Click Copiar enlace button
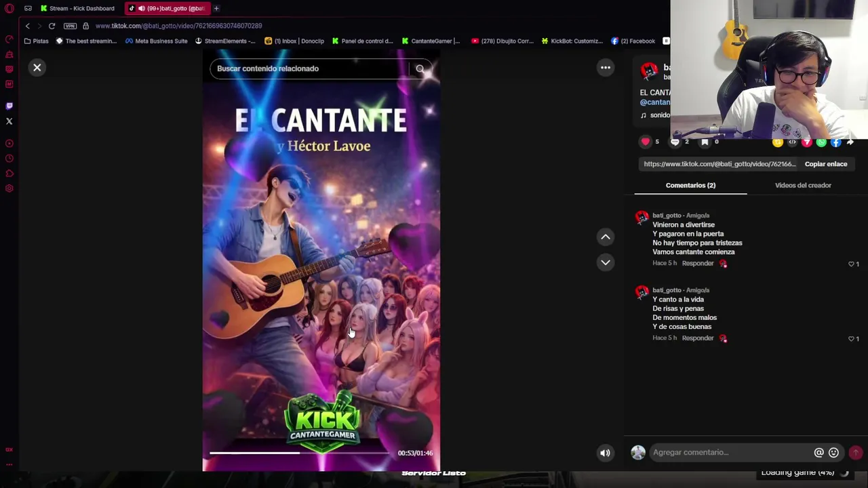This screenshot has height=488, width=868. click(x=826, y=164)
